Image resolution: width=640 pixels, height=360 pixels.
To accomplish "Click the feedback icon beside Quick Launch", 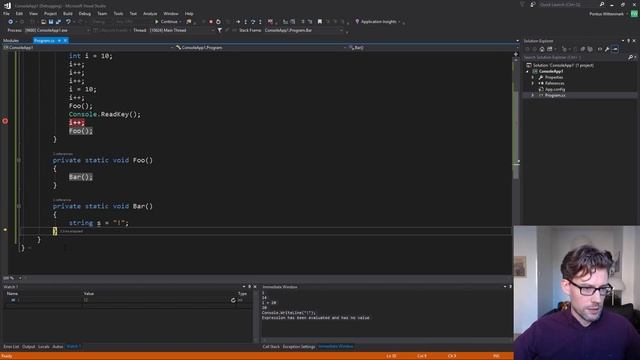I will point(533,4).
